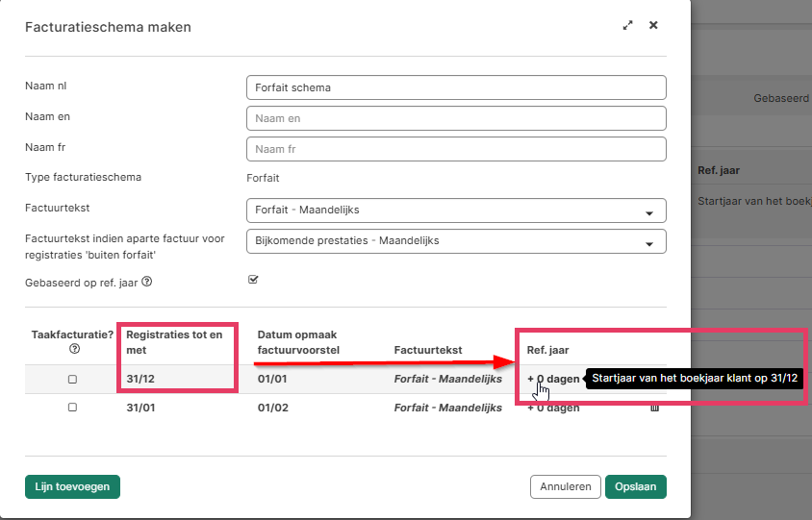Focus the Naam en input field
Viewport: 812px width, 520px height.
pos(456,118)
